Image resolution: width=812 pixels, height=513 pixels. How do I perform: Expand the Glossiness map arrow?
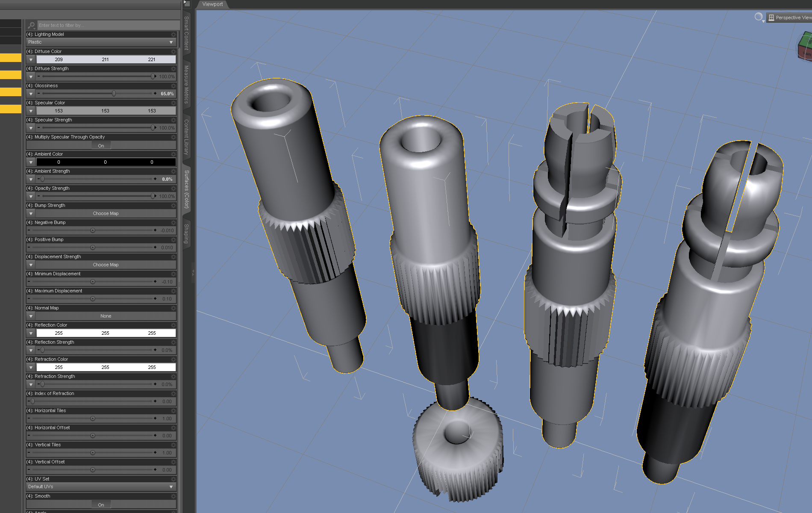(31, 94)
